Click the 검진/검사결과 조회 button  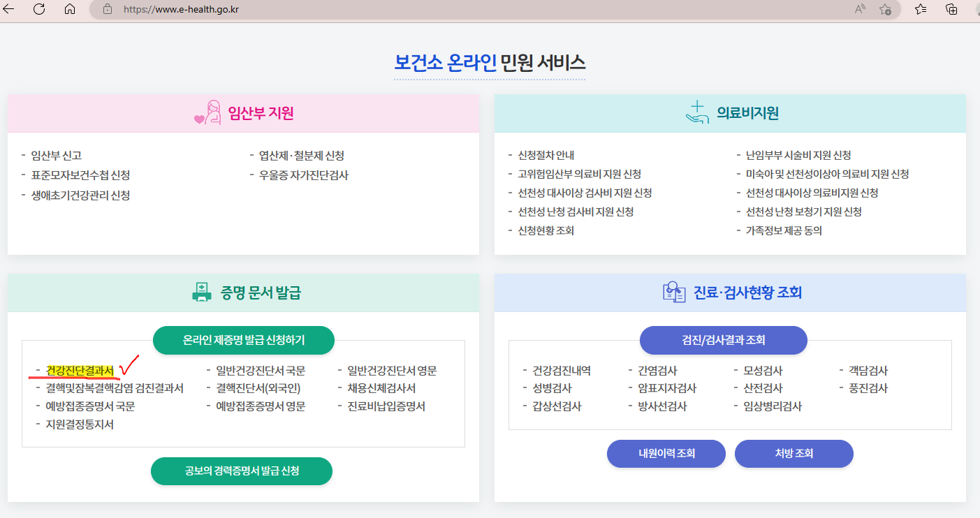point(723,340)
